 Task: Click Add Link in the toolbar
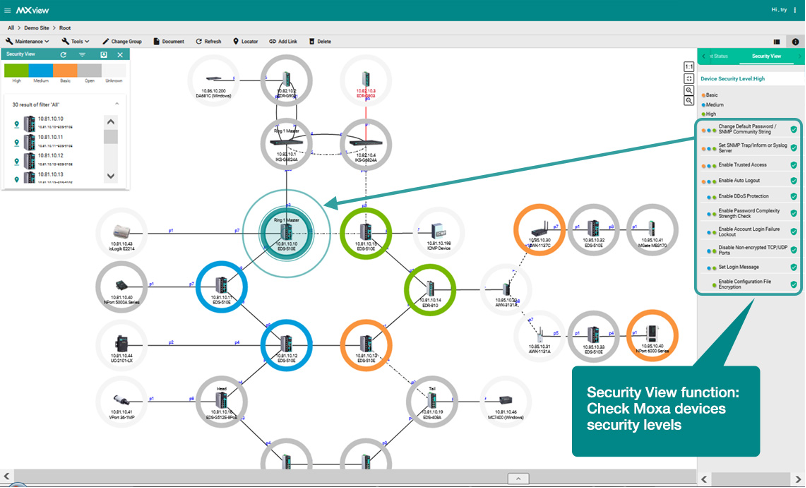(283, 42)
